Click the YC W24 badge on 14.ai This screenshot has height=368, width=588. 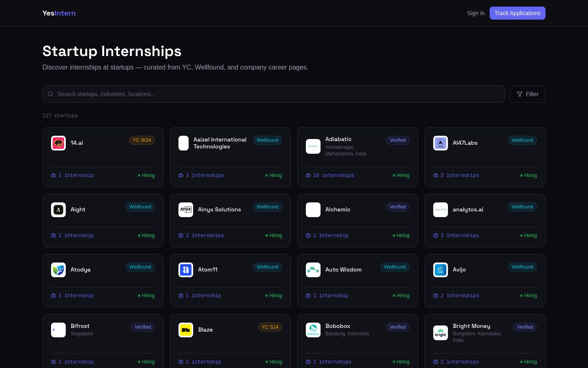coord(142,140)
